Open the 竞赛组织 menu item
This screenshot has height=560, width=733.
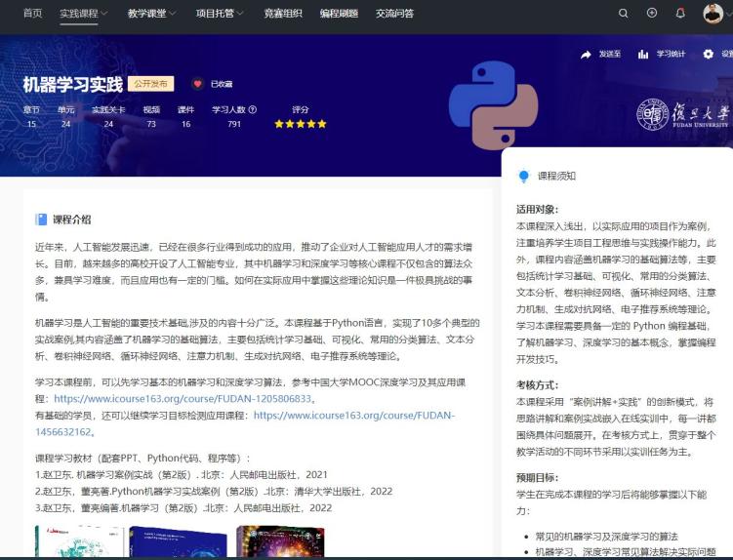283,13
